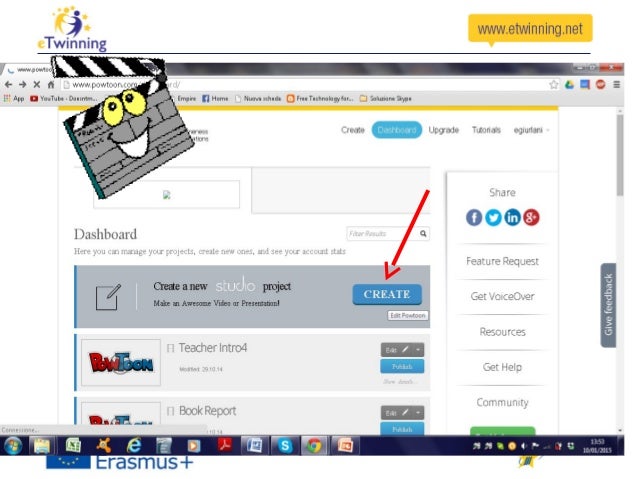Open the Tutorials menu item
Image resolution: width=638 pixels, height=479 pixels.
tap(486, 130)
